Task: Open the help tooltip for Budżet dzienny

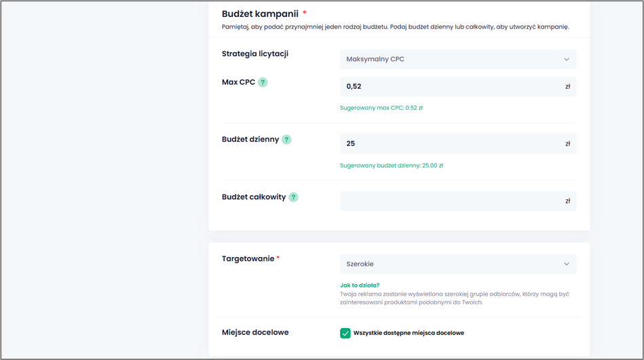Action: click(286, 140)
